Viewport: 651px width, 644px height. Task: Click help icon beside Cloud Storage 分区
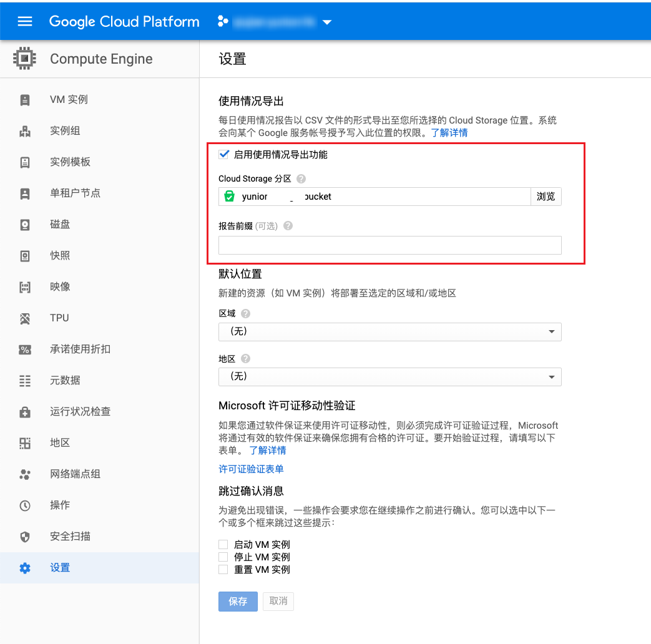[301, 179]
